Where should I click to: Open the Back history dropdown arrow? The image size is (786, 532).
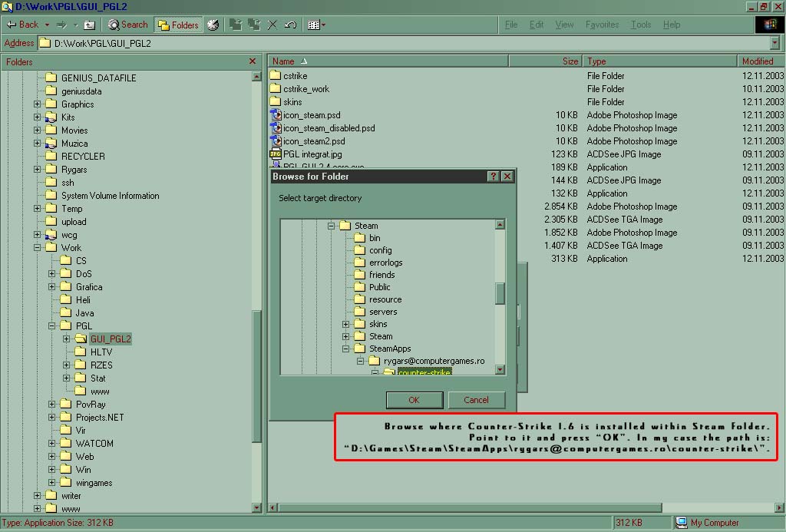pos(47,25)
